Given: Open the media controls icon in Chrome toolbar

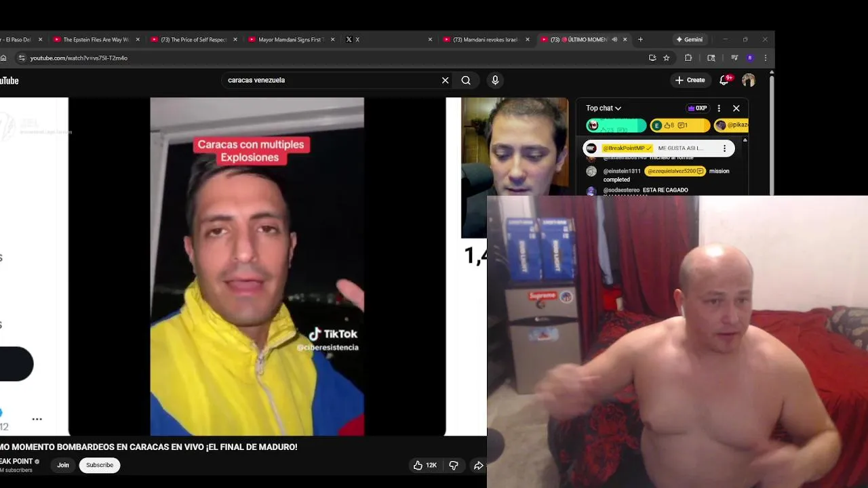Looking at the screenshot, I should click(734, 58).
